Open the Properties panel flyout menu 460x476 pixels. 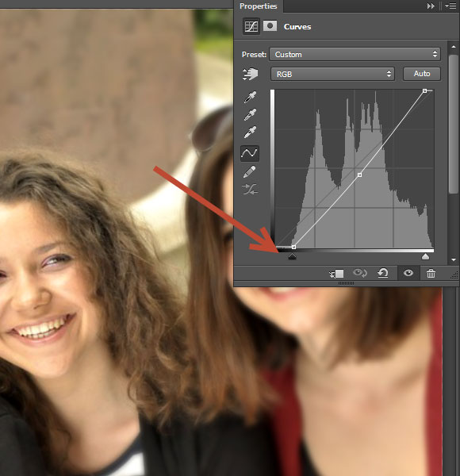pos(450,6)
